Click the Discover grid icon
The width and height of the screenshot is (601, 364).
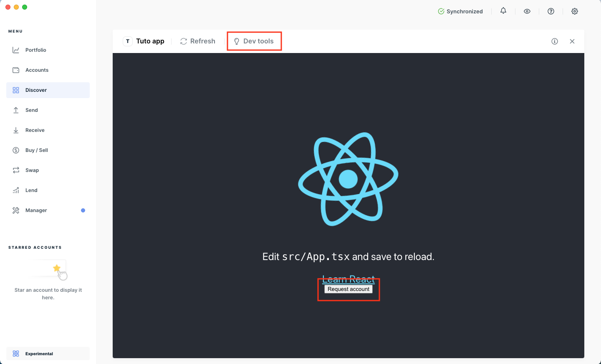coord(16,90)
